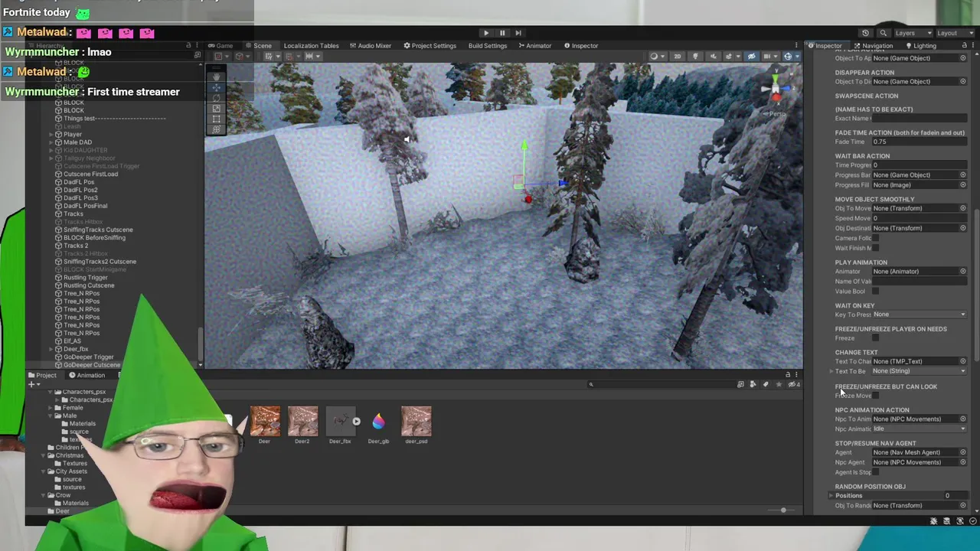
Task: Open the Key To Press dropdown
Action: tap(920, 315)
